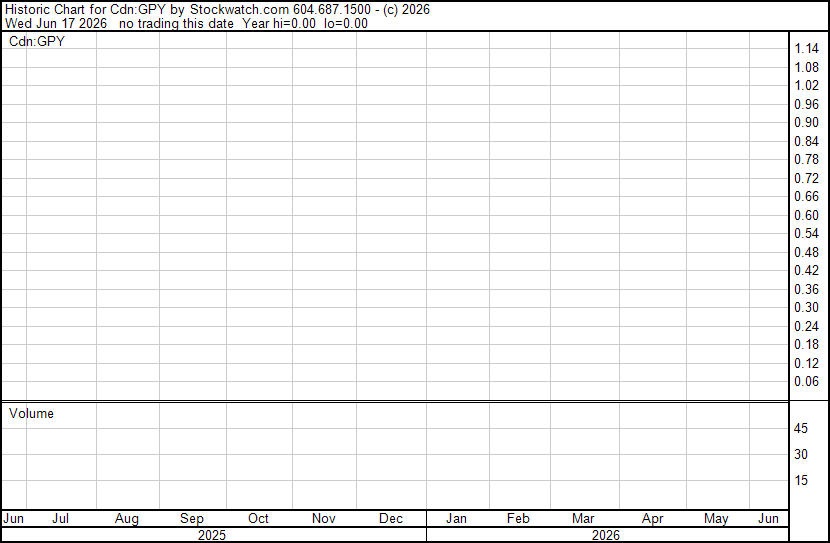Click the Volume panel label
830x543 pixels.
(x=31, y=413)
